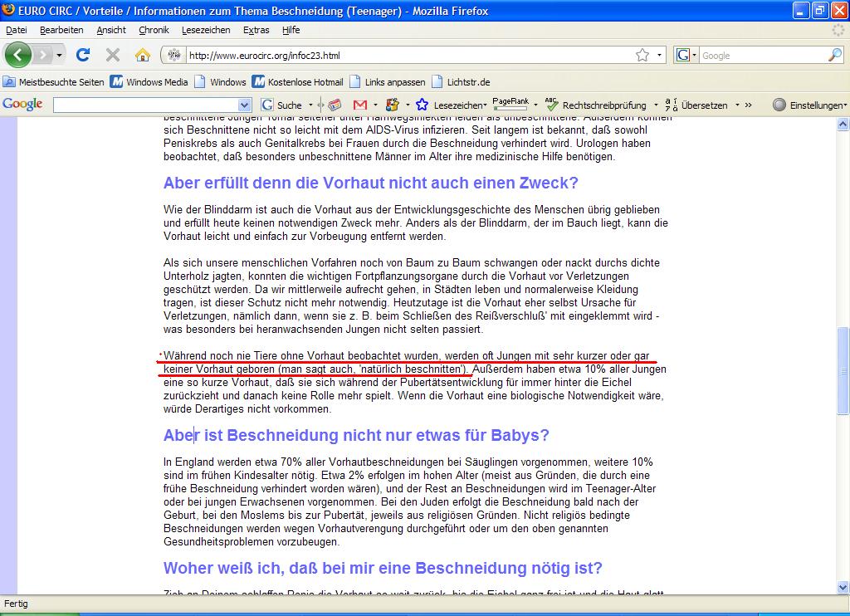
Task: Open the Kostenlose Hotmail bookmark
Action: (x=298, y=82)
